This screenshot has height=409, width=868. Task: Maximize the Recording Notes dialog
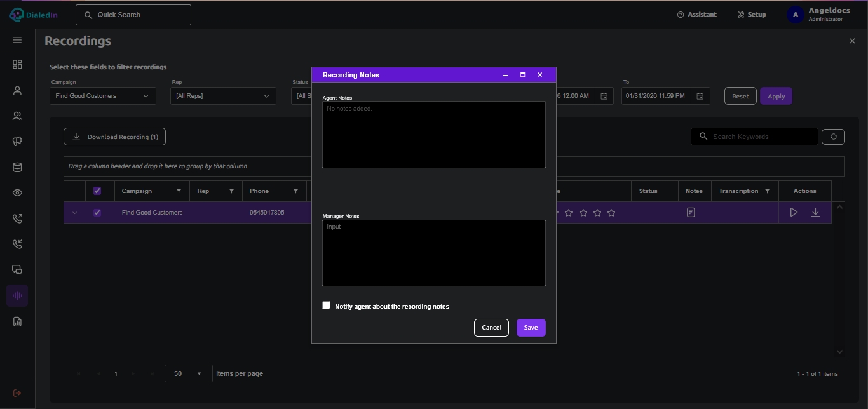[x=523, y=75]
